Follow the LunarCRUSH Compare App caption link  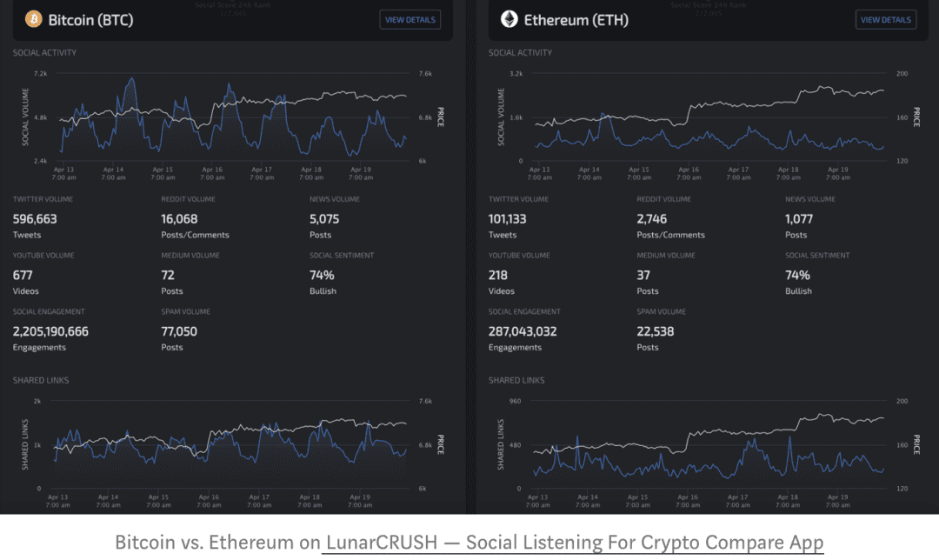(572, 542)
